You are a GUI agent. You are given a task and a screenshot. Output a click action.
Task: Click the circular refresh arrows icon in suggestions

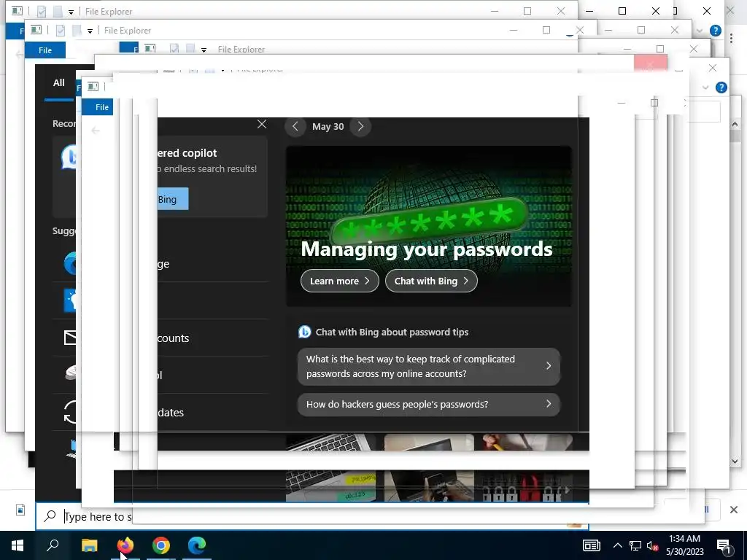(70, 412)
